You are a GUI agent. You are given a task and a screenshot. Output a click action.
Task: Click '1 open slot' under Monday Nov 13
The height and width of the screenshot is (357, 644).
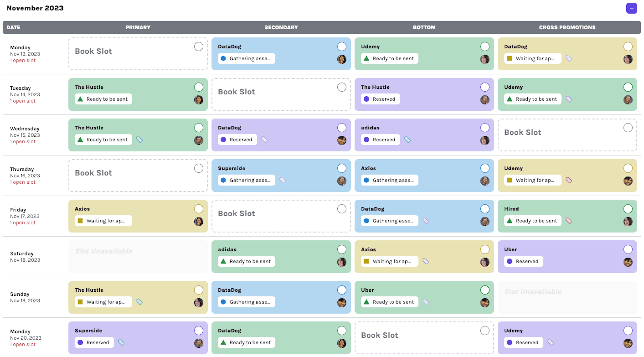23,60
